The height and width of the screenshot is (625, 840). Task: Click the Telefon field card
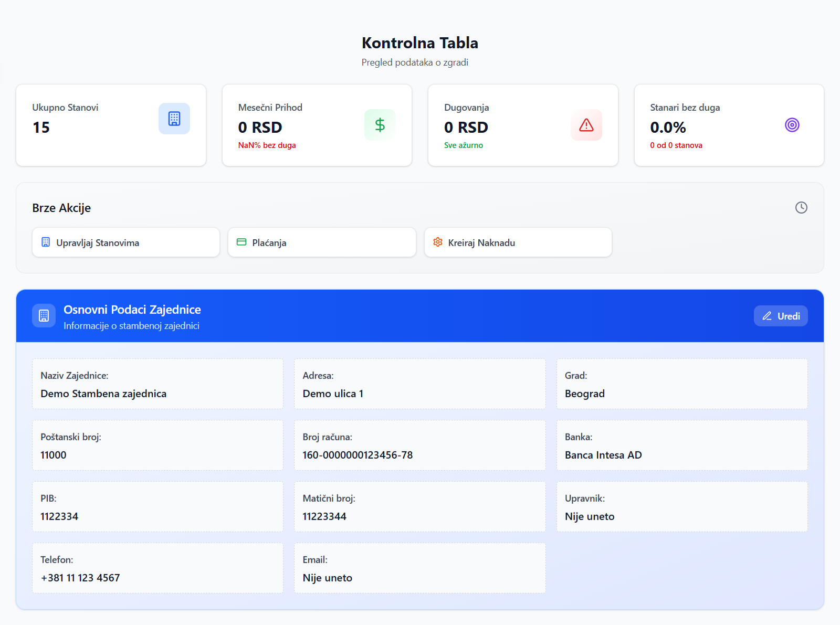(157, 568)
